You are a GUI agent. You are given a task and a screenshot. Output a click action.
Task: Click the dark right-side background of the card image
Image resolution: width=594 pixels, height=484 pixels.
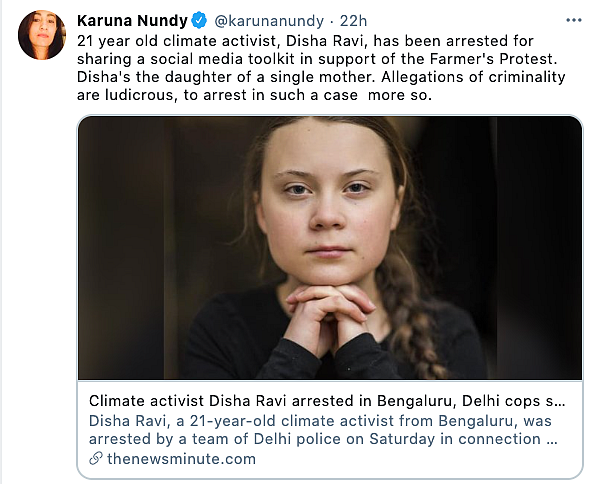pyautogui.click(x=538, y=246)
